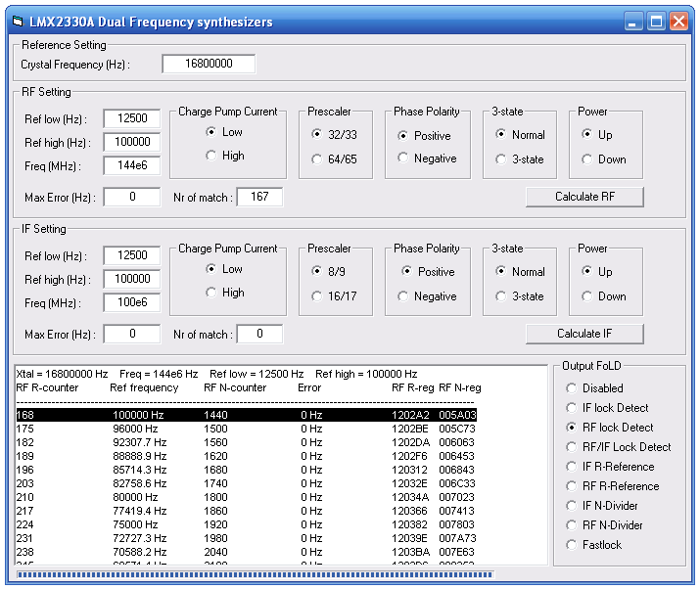Image resolution: width=700 pixels, height=589 pixels.
Task: Click the IF Max Error field
Action: click(x=132, y=335)
